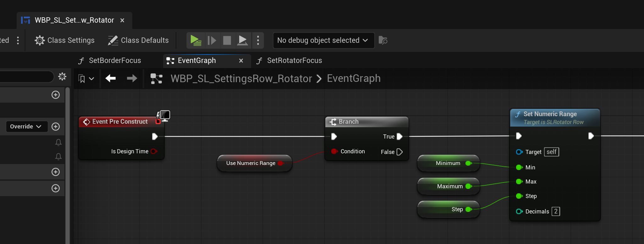Close the EventGraph tab
The width and height of the screenshot is (644, 244).
(241, 61)
